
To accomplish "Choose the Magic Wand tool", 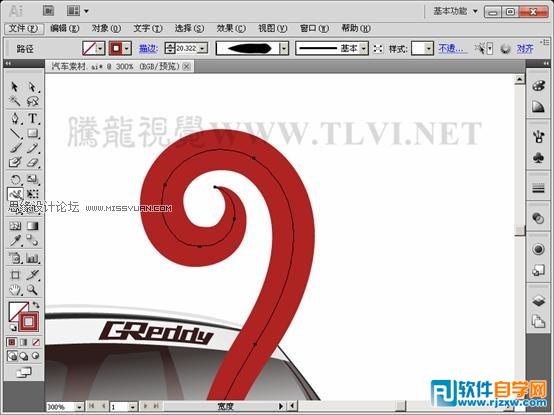I will [15, 101].
